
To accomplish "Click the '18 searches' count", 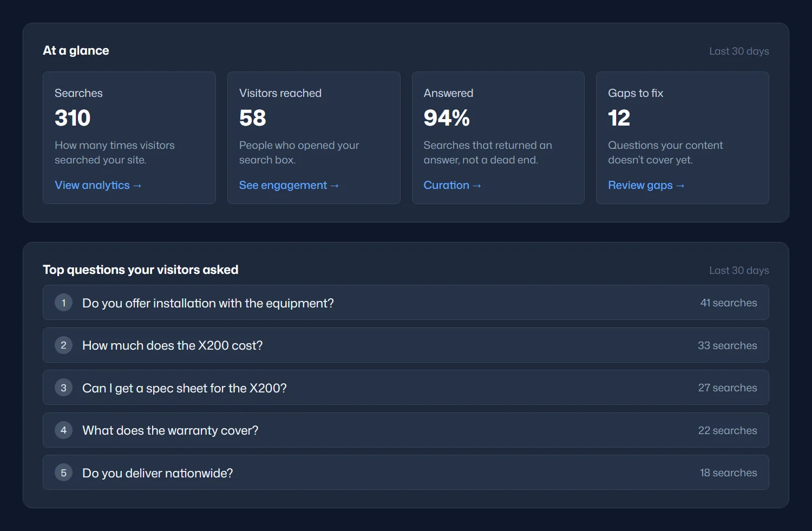I will [x=728, y=473].
